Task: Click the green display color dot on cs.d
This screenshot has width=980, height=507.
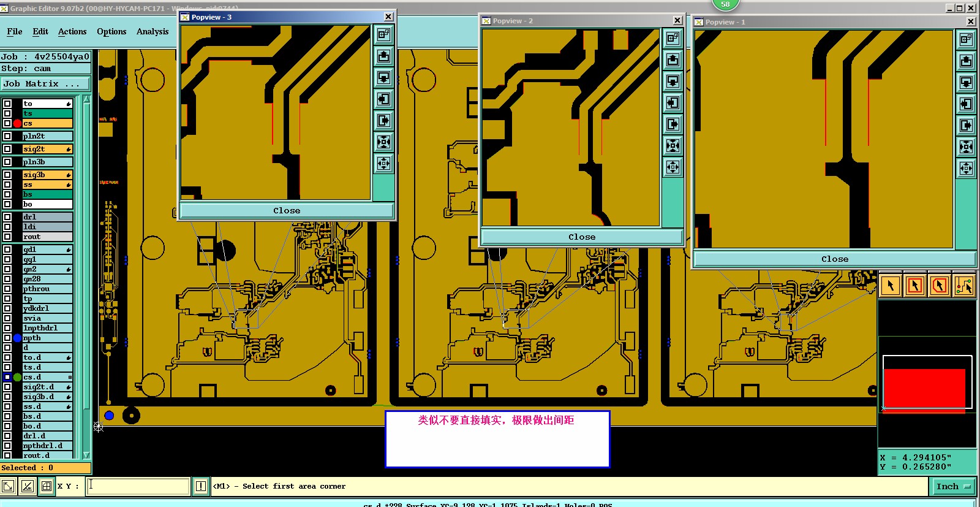Action: coord(17,377)
